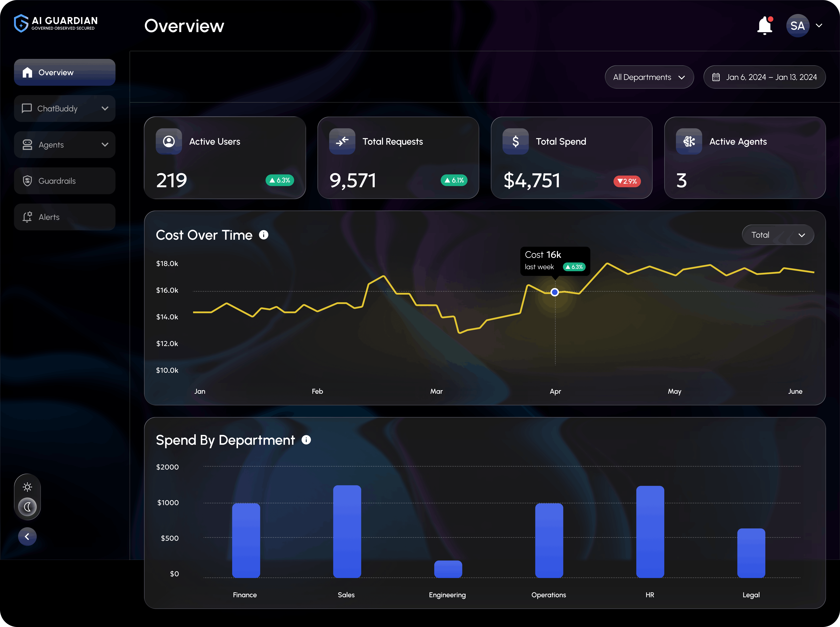Click the Finance spend bar

pos(246,541)
